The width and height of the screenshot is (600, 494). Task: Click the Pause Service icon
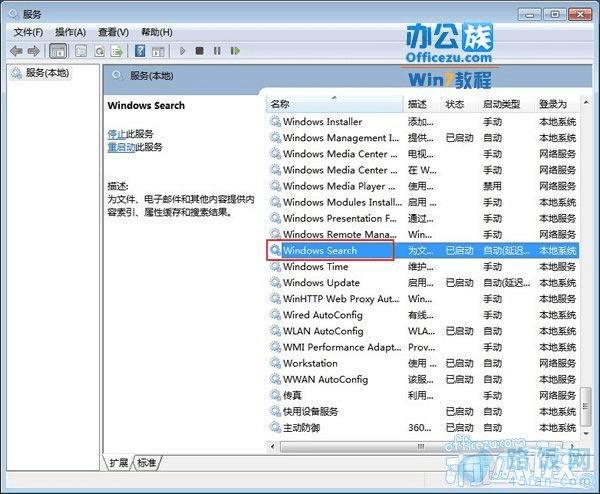pyautogui.click(x=217, y=51)
